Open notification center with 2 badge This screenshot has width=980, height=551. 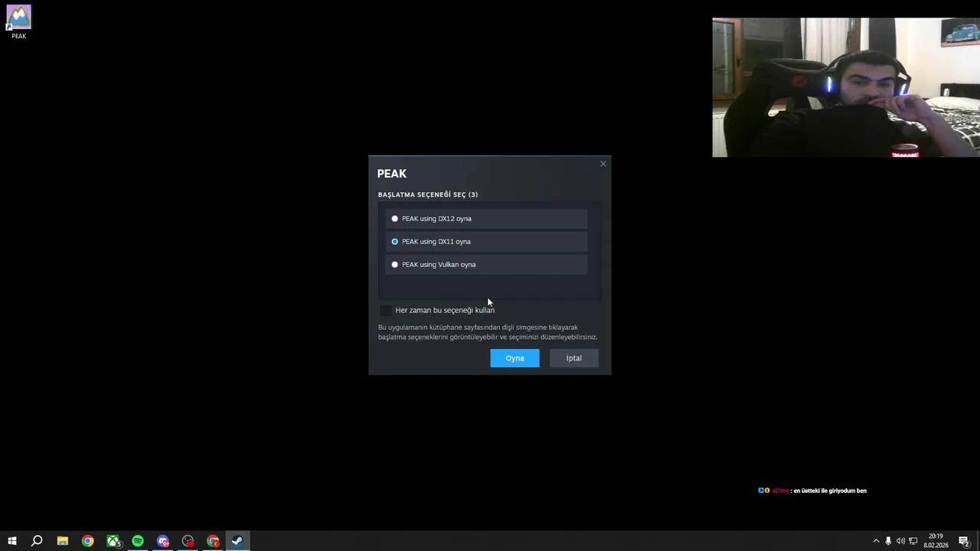964,541
